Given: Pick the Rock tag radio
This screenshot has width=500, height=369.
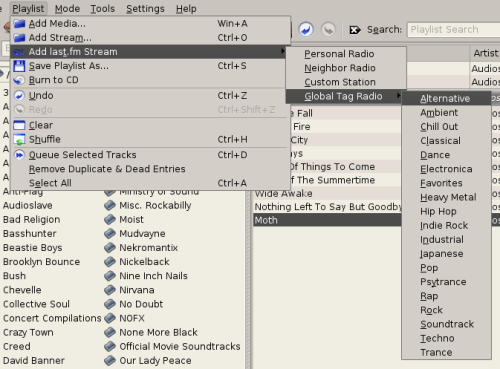Looking at the screenshot, I should (x=446, y=310).
